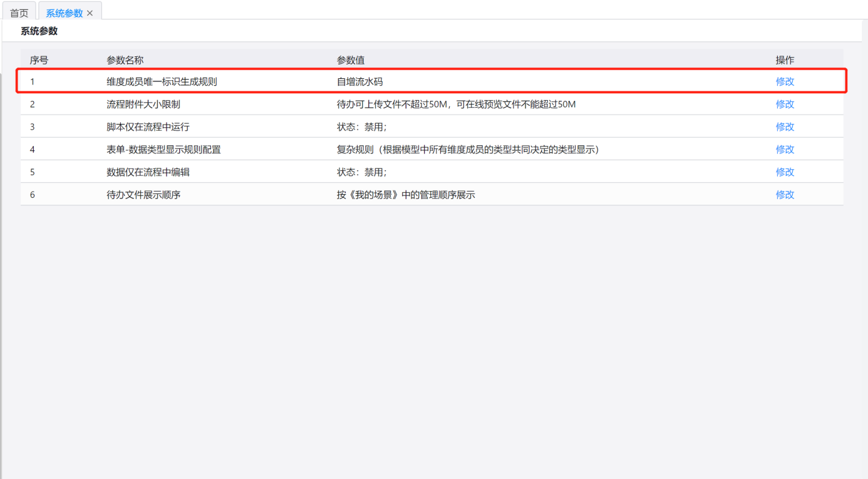Click the 序号 column header

click(39, 60)
